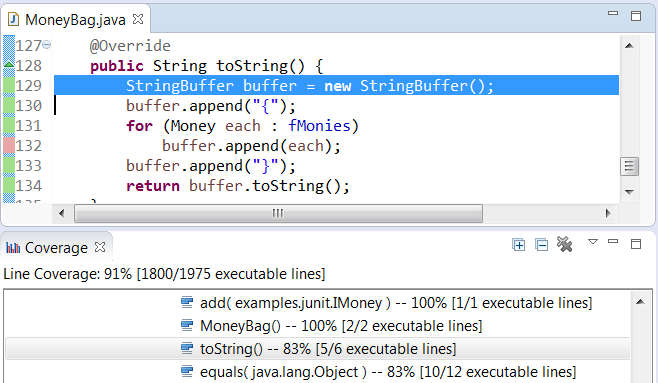Close the Coverage view tab
The image size is (658, 383).
pos(100,247)
